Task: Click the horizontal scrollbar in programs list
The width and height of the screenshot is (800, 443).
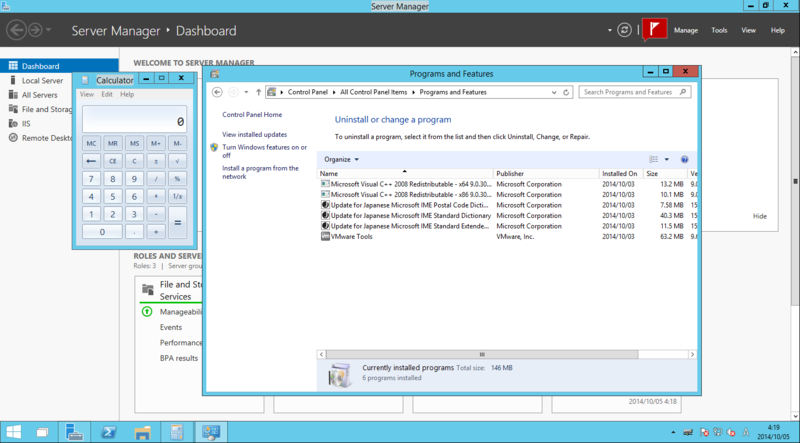Action: [482, 354]
